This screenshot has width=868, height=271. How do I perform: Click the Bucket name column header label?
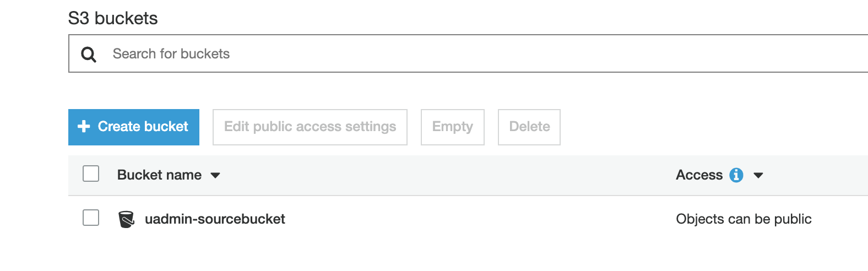point(159,175)
